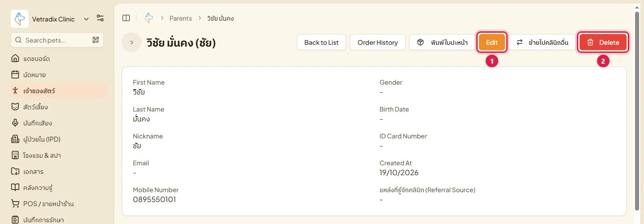The height and width of the screenshot is (224, 644).
Task: Go to สัตว์เลี้ยง menu item
Action: click(x=57, y=107)
